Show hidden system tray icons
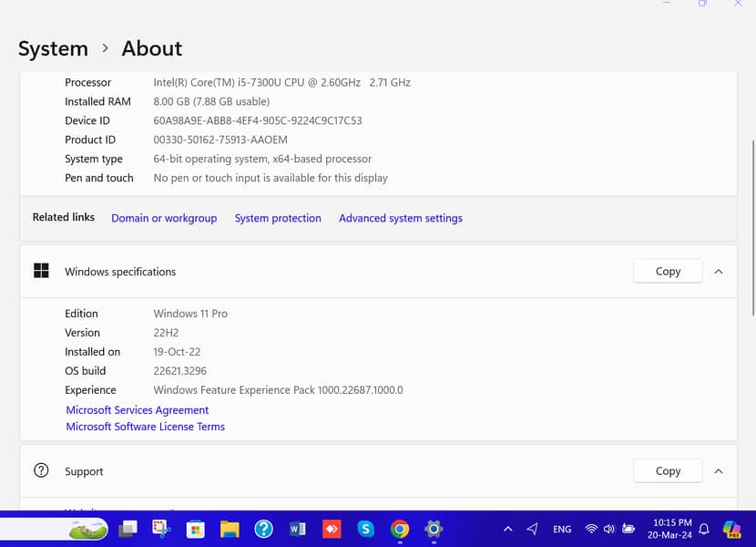The image size is (756, 547). click(x=507, y=529)
